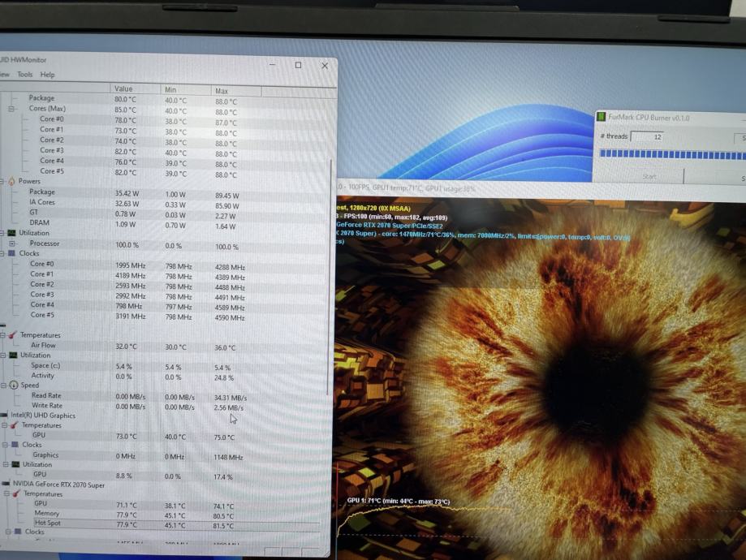This screenshot has height=560, width=746.
Task: Open the Help menu in HWMonitor
Action: click(47, 75)
